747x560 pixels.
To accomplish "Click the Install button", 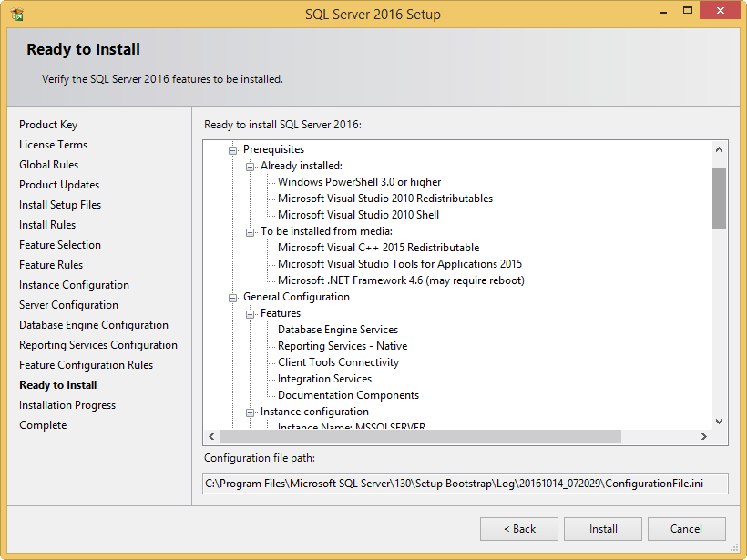I will click(603, 529).
